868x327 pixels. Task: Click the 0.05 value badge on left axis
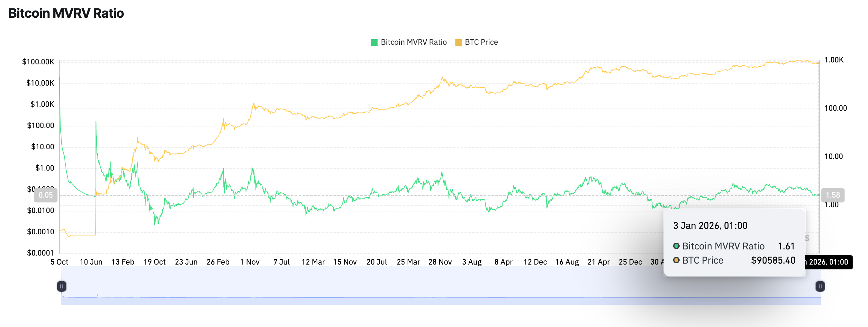point(46,195)
